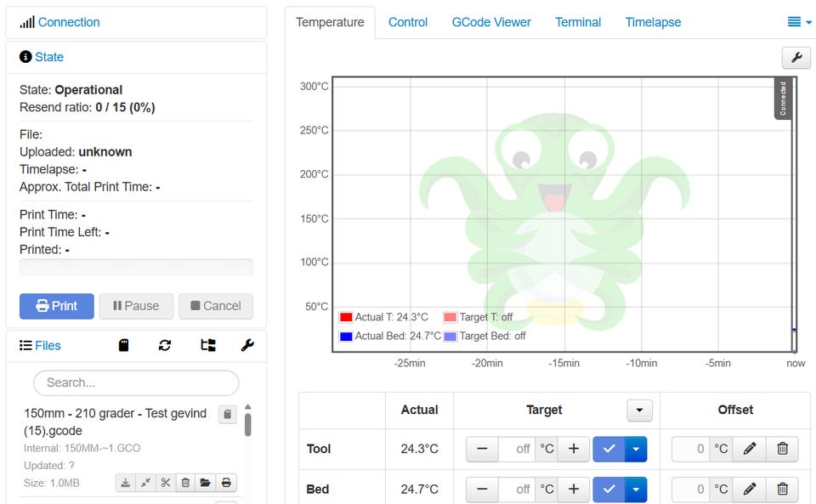
Task: Click the folder tree icon in Files header
Action: (208, 345)
